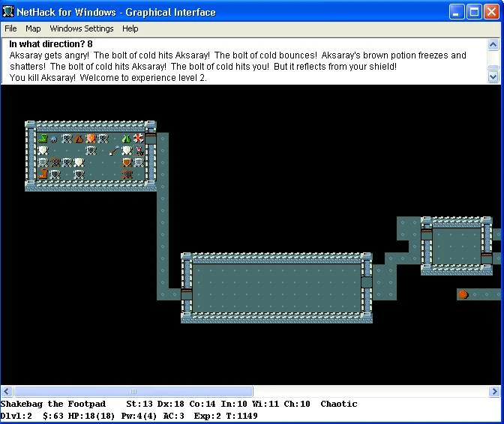The width and height of the screenshot is (504, 424).
Task: Click "You kill Aksaray!" message line
Action: pos(108,78)
